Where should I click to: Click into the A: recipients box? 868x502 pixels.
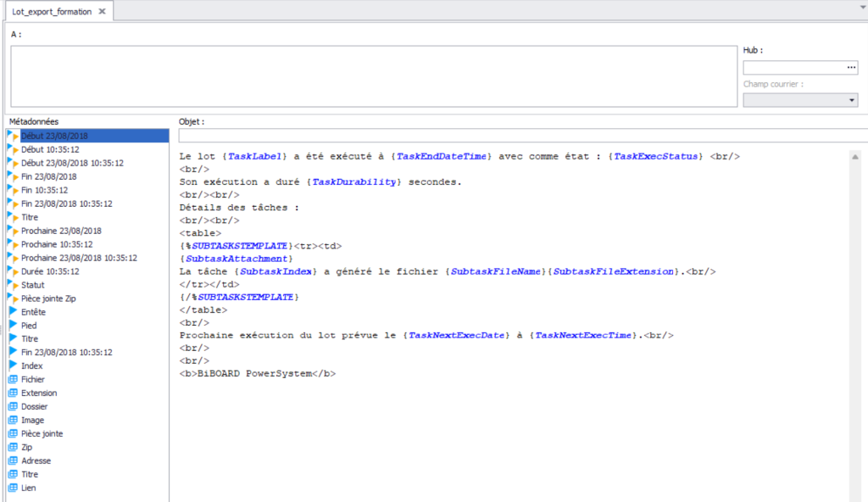pyautogui.click(x=374, y=76)
